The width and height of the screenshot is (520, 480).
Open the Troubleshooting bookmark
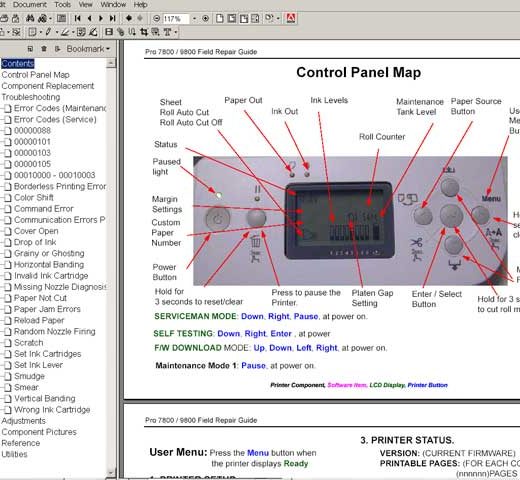click(31, 97)
